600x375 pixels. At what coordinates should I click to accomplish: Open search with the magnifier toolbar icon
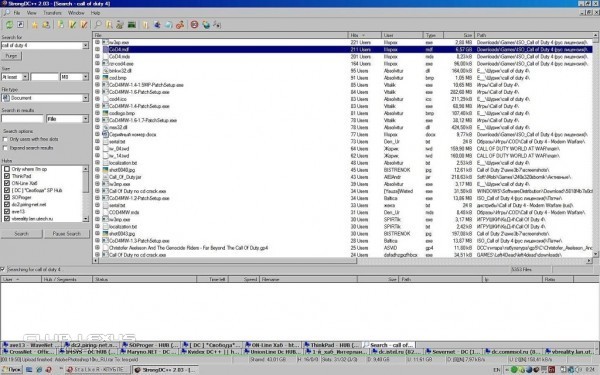tap(98, 25)
